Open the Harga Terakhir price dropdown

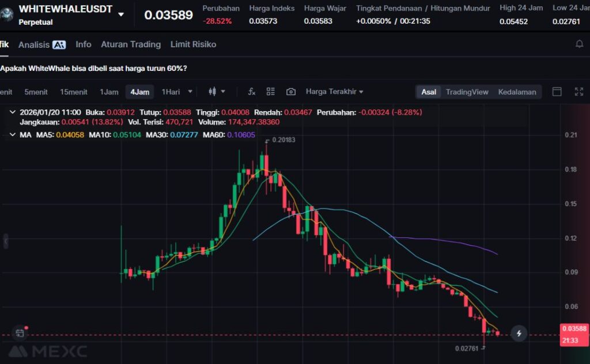[334, 92]
